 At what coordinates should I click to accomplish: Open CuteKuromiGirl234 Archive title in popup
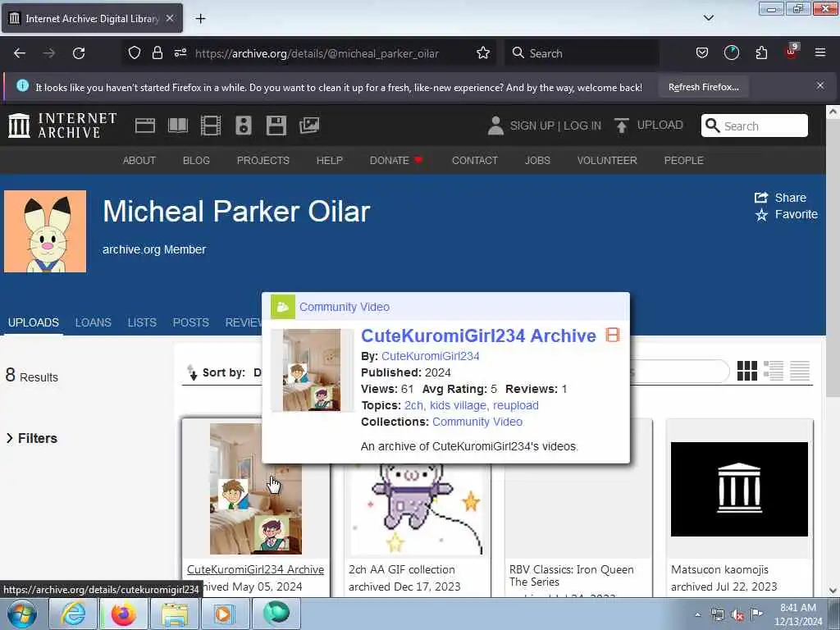coord(478,336)
